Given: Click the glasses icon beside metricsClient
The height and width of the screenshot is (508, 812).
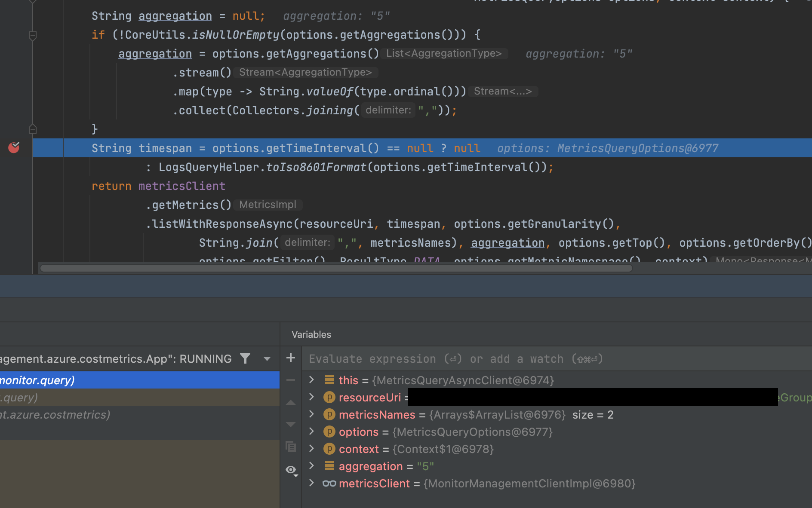Looking at the screenshot, I should pos(329,484).
